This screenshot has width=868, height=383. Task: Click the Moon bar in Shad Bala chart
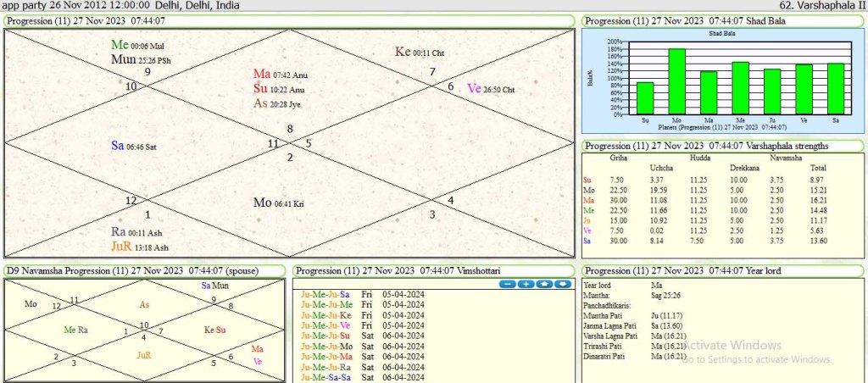(676, 81)
